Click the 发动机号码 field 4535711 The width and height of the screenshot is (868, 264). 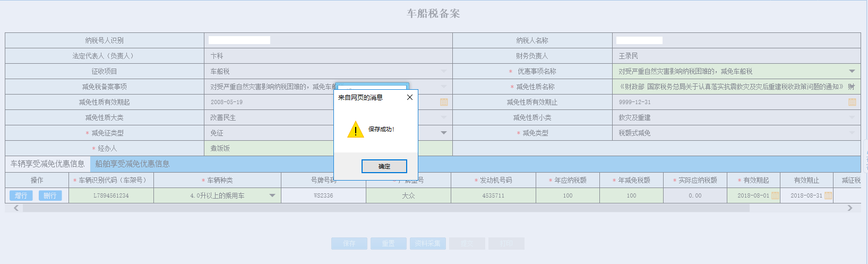(493, 195)
